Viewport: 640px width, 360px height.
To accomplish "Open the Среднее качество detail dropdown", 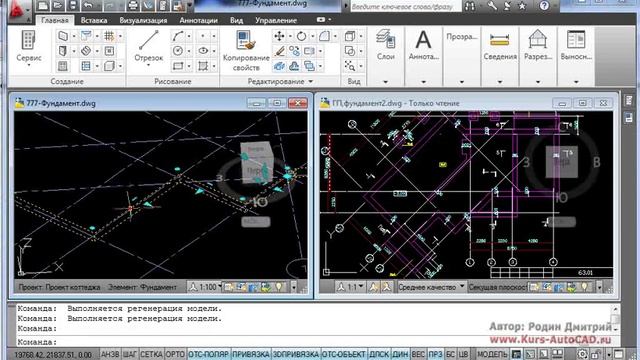I will (x=431, y=287).
